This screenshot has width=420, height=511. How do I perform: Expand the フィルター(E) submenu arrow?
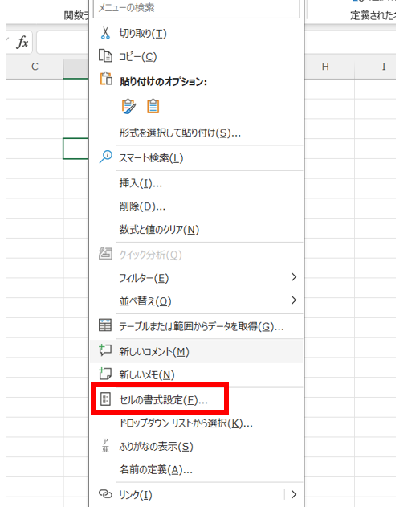pos(294,277)
